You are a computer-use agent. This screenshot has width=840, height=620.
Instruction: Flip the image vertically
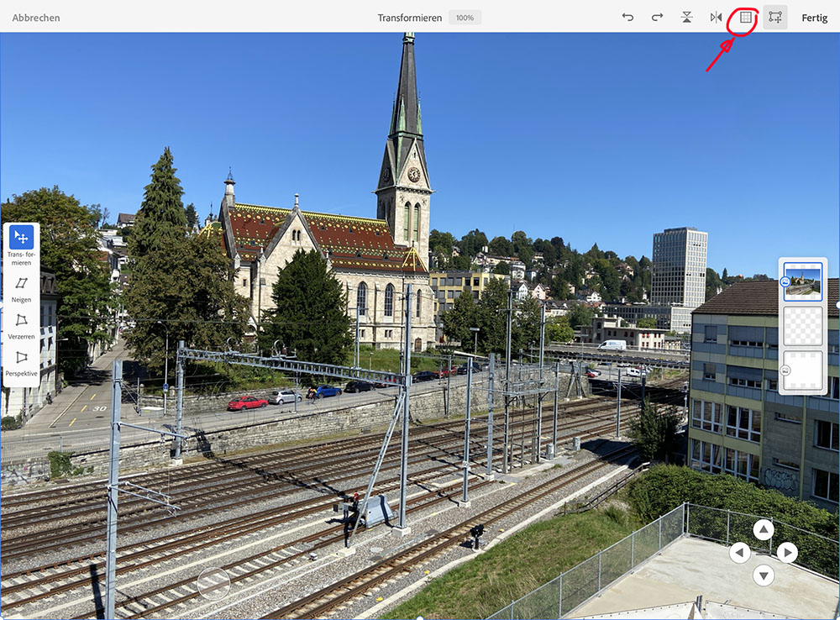click(687, 17)
